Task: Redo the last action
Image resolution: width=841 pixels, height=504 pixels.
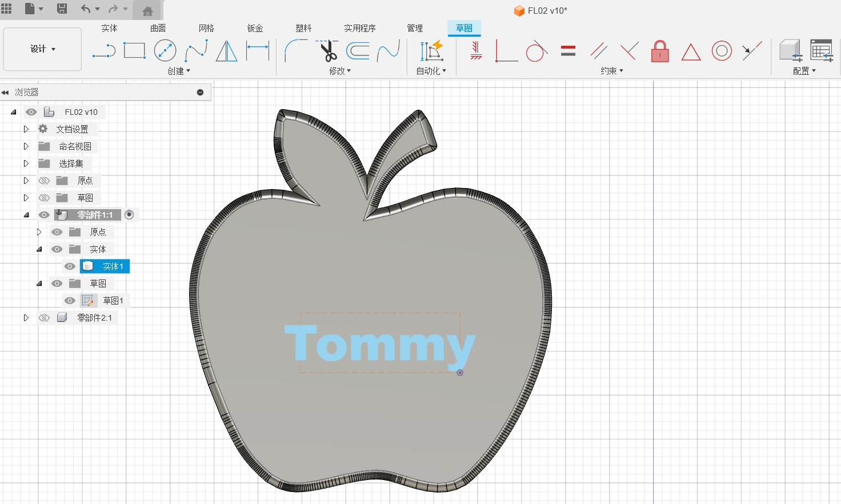Action: 113,9
